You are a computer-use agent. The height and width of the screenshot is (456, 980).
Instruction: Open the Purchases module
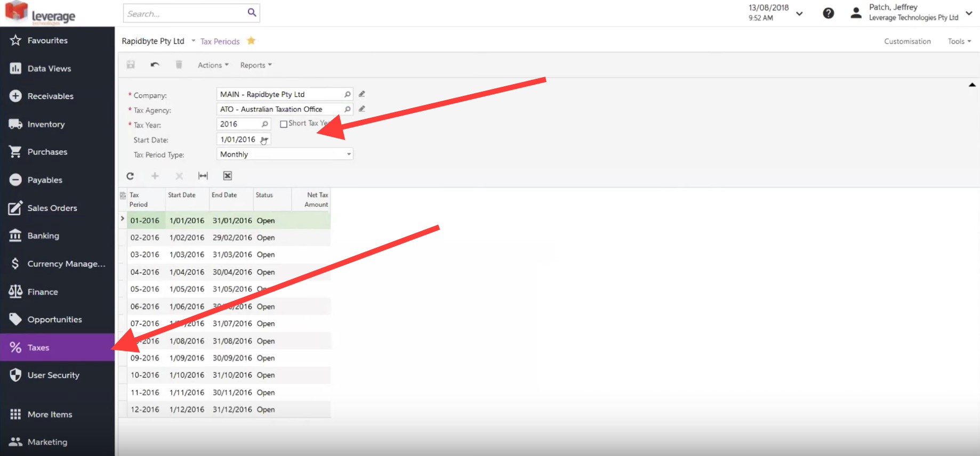click(57, 152)
